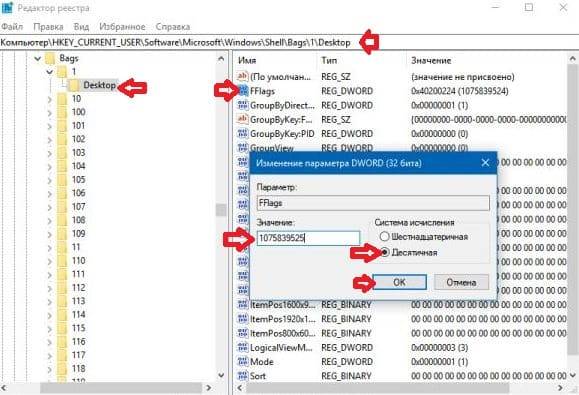Click the 0x40200224 (1075839524) value cell
Image resolution: width=579 pixels, height=395 pixels.
pos(460,91)
